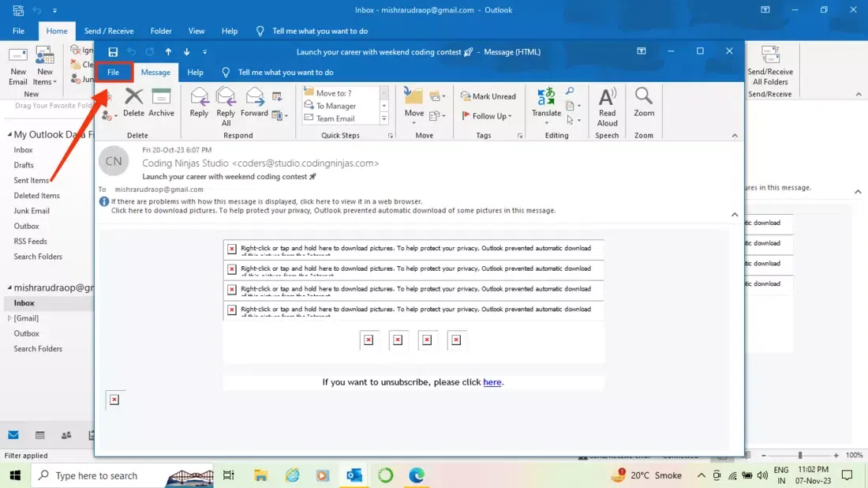Click the zoom out minus button
The height and width of the screenshot is (488, 868).
pos(763,456)
